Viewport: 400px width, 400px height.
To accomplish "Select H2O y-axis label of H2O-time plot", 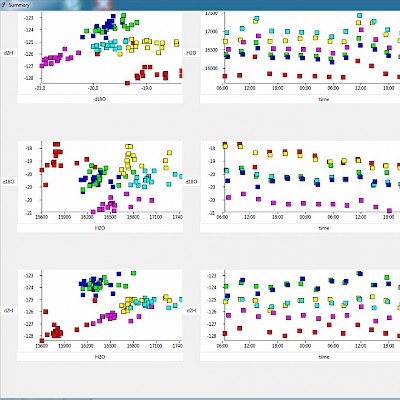I will (x=191, y=53).
